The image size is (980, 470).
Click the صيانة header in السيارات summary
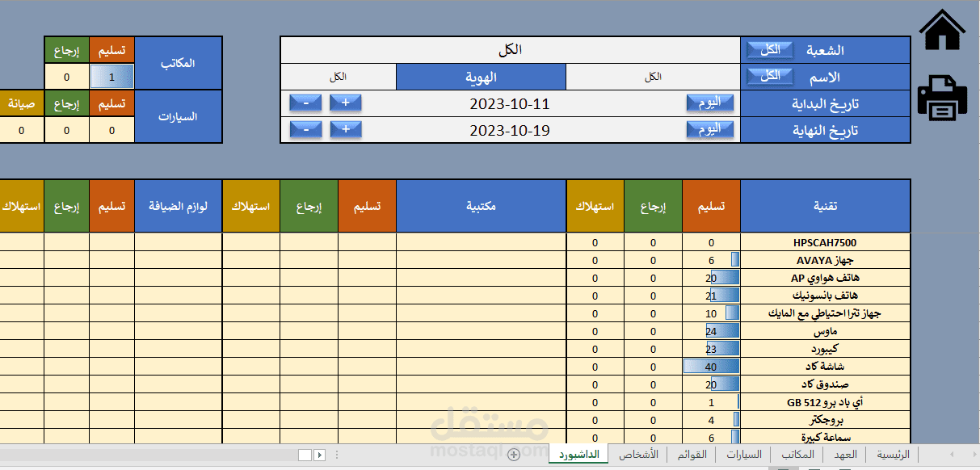[21, 104]
